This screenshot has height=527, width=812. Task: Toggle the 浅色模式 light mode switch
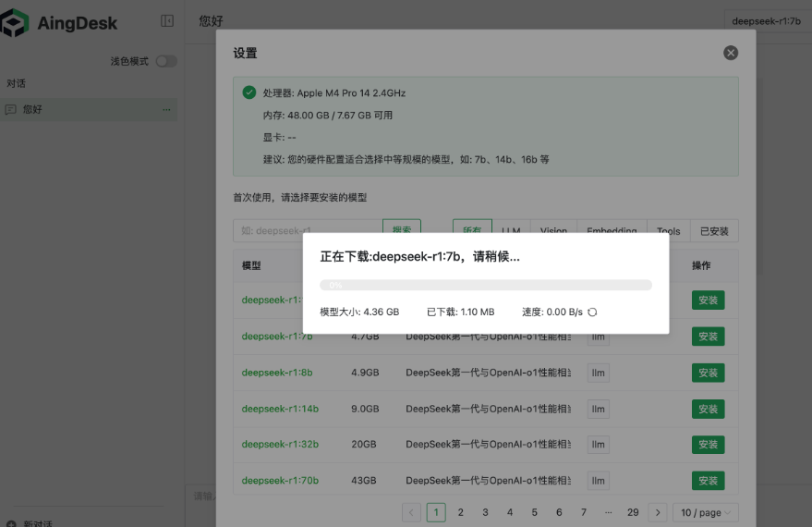point(166,61)
